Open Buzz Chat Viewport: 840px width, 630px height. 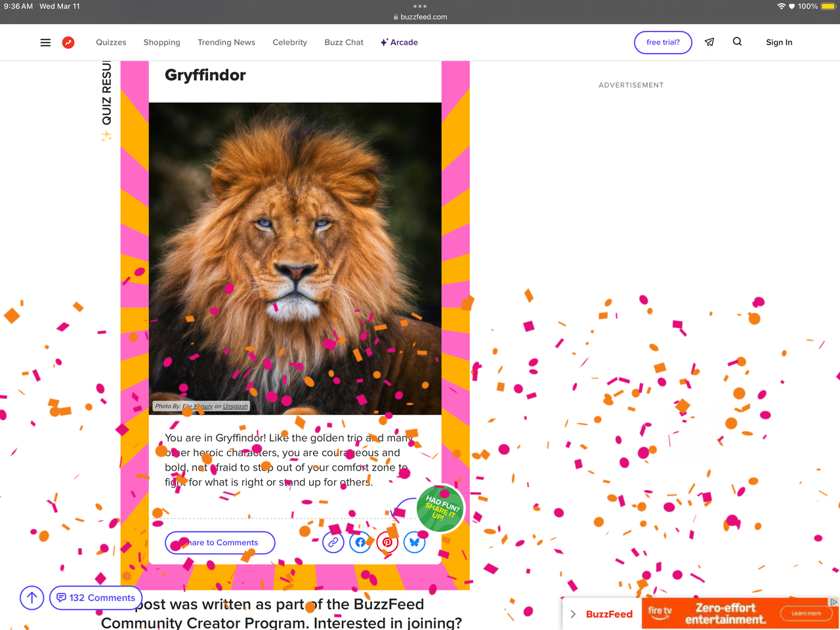pos(344,43)
